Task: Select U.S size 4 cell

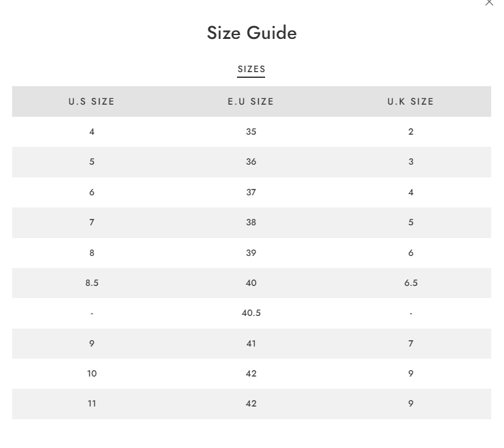Action: click(92, 131)
